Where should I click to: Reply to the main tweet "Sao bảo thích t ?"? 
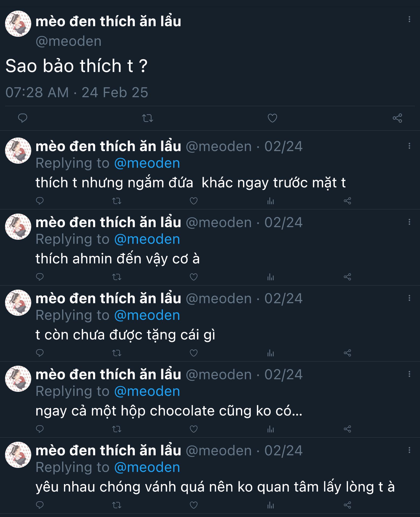pyautogui.click(x=23, y=118)
